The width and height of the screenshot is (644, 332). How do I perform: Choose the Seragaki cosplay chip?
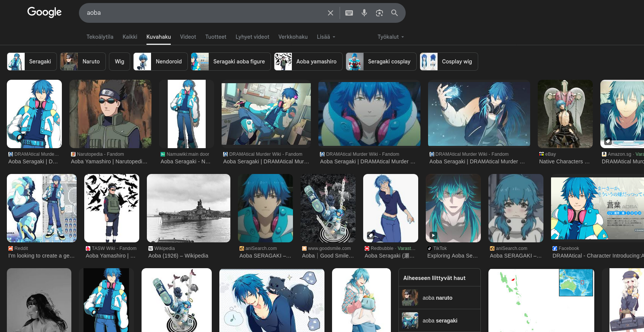[381, 62]
